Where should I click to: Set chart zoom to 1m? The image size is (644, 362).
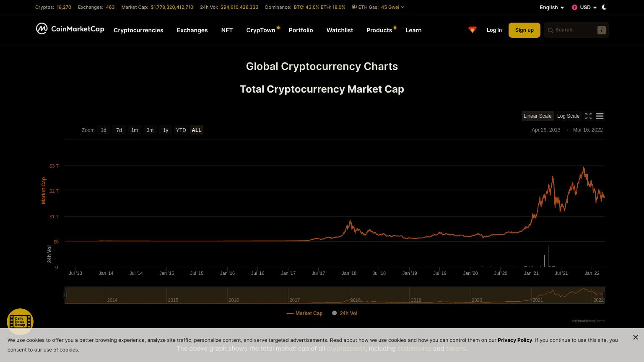[x=135, y=130]
